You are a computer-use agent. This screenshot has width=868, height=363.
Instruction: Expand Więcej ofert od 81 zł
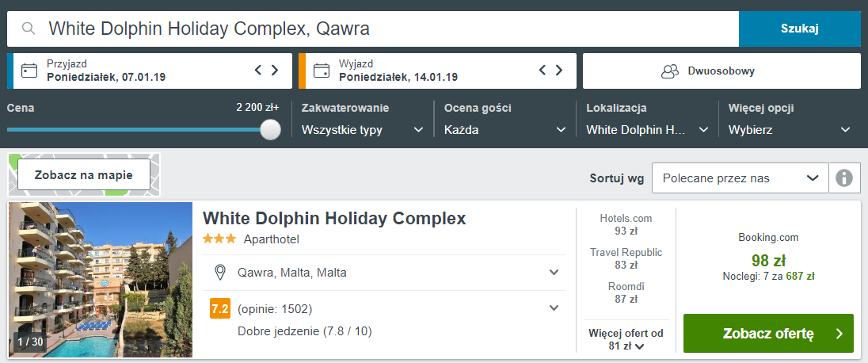click(626, 340)
